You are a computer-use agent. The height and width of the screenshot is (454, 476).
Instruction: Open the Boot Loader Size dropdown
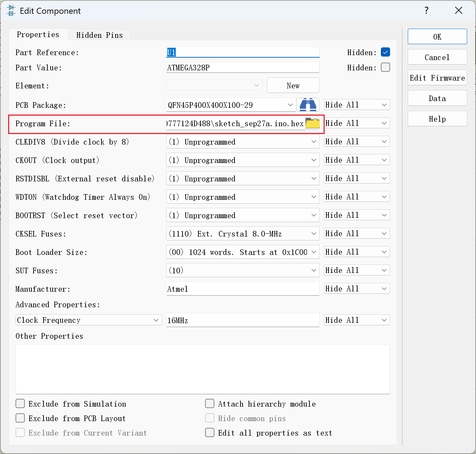[x=243, y=252]
